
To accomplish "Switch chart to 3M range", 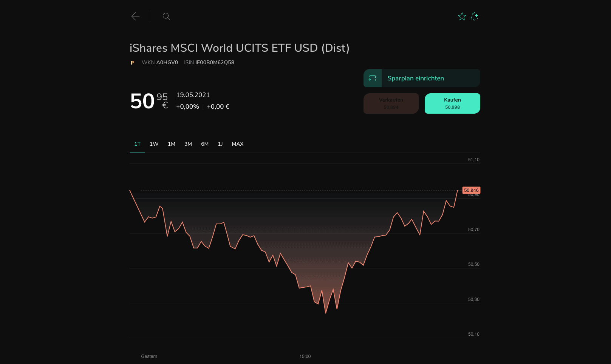I will click(x=188, y=144).
